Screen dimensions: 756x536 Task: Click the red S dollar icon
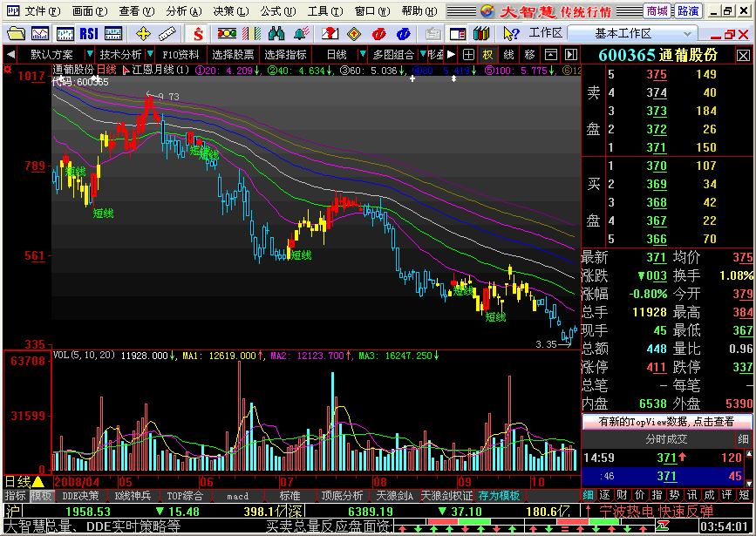coord(198,33)
